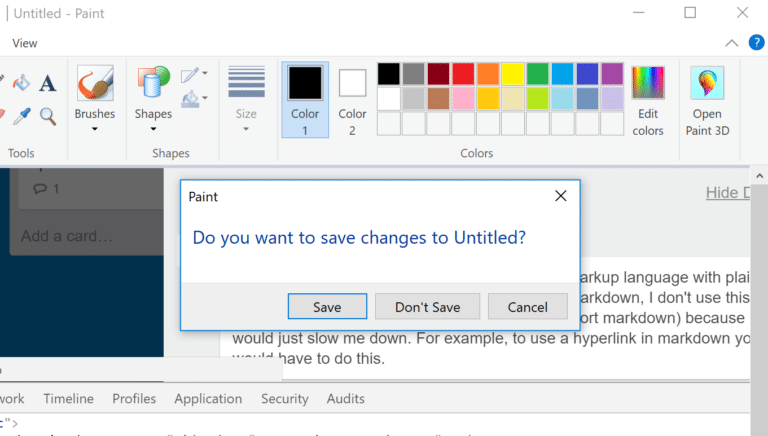Select the Magnifier tool
The image size is (768, 436).
point(47,116)
